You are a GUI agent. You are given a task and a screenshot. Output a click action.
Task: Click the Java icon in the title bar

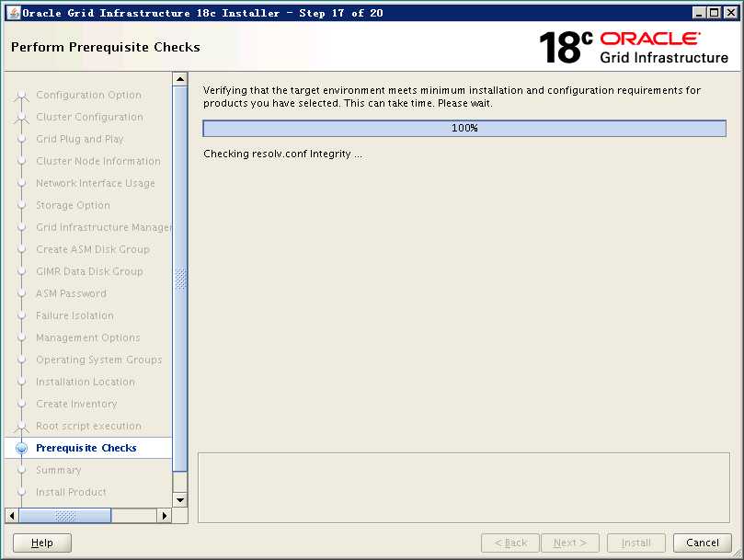click(14, 13)
